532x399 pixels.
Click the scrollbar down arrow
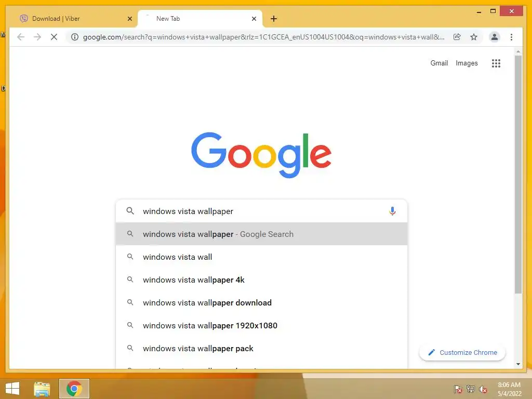point(518,364)
